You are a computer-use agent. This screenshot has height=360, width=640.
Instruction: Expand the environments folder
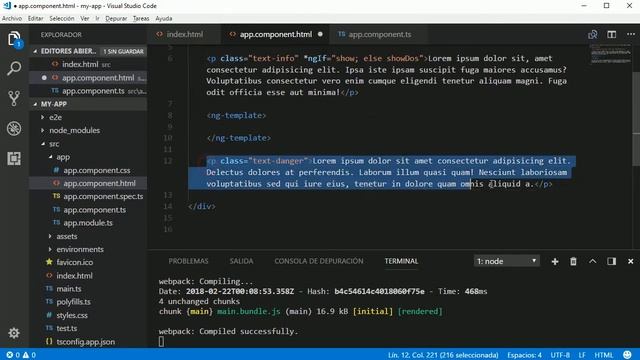coord(50,249)
